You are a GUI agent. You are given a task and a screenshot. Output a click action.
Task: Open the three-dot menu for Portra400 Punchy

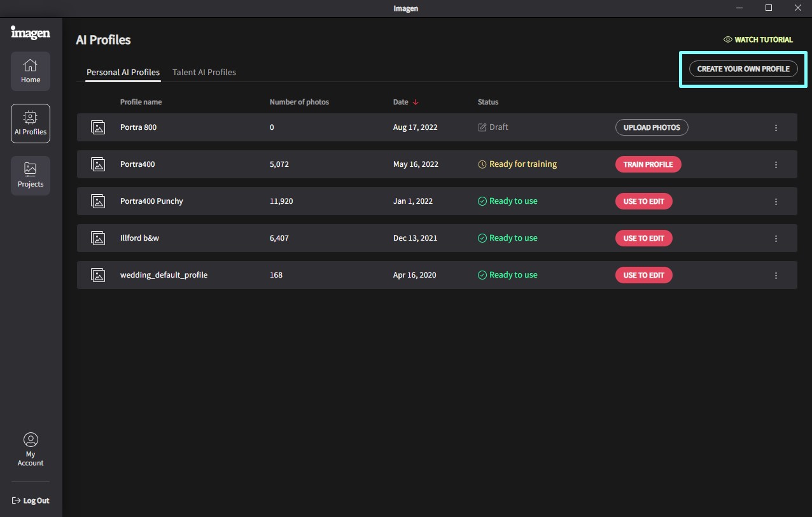(776, 201)
